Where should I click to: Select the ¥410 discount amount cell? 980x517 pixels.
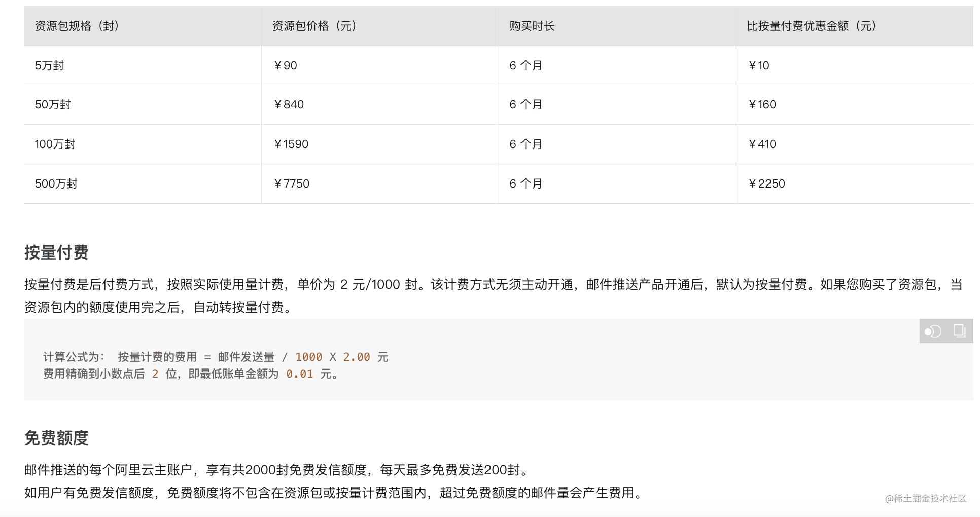click(762, 144)
